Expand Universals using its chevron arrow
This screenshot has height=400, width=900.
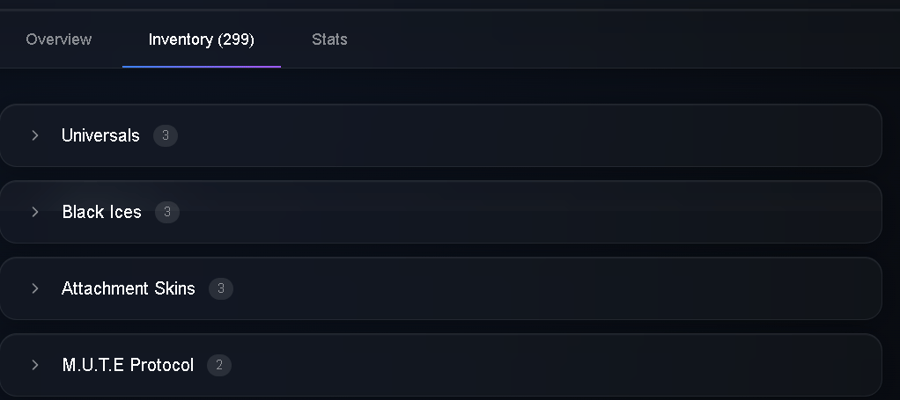click(x=35, y=135)
